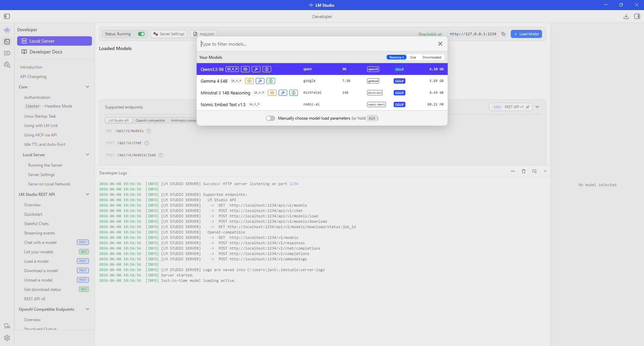
Task: Click the Load Model button
Action: point(526,34)
